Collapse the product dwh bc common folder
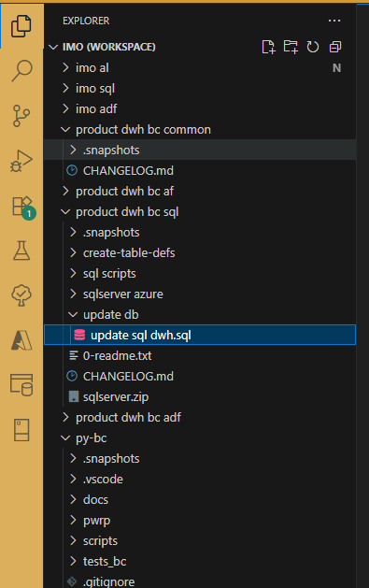Screen dimensions: 369x588 [65, 129]
